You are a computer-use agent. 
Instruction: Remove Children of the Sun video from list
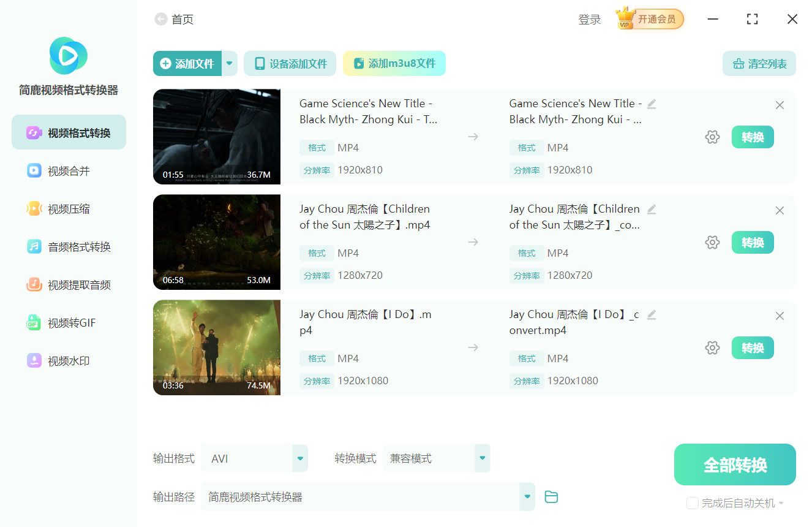780,211
